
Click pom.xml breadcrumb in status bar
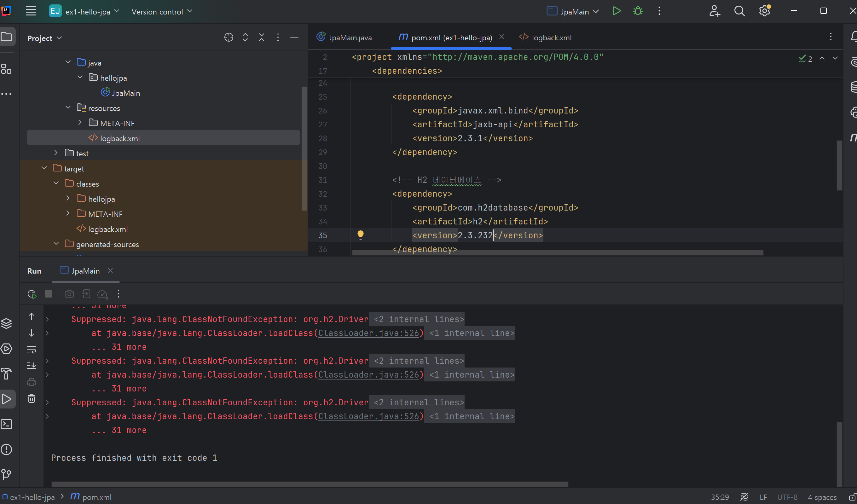click(91, 497)
